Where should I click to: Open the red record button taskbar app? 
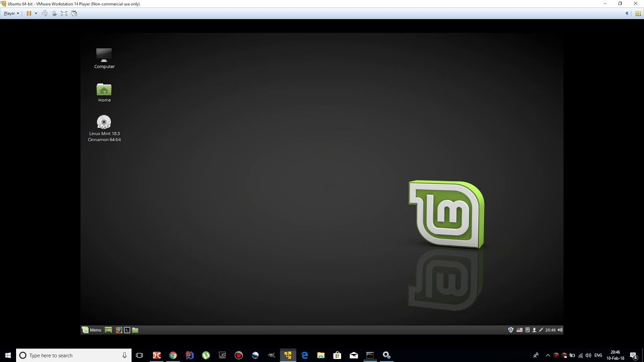click(x=239, y=355)
